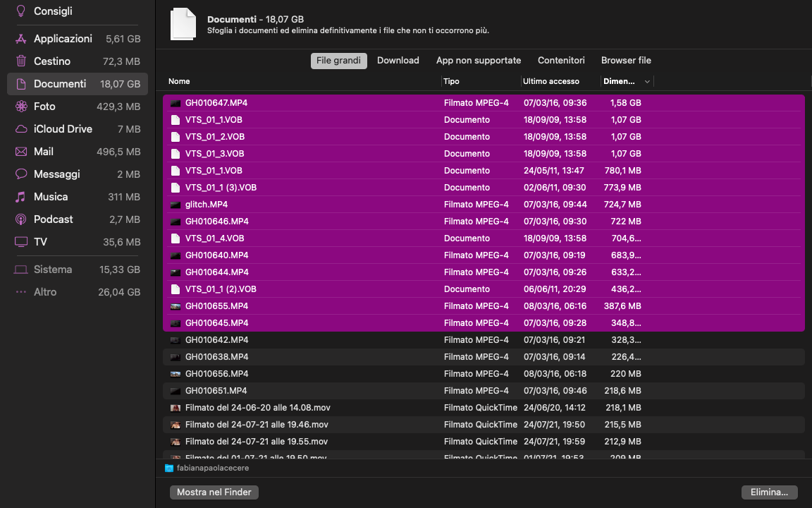Select the Mail storage category
The image size is (812, 508).
coord(44,151)
